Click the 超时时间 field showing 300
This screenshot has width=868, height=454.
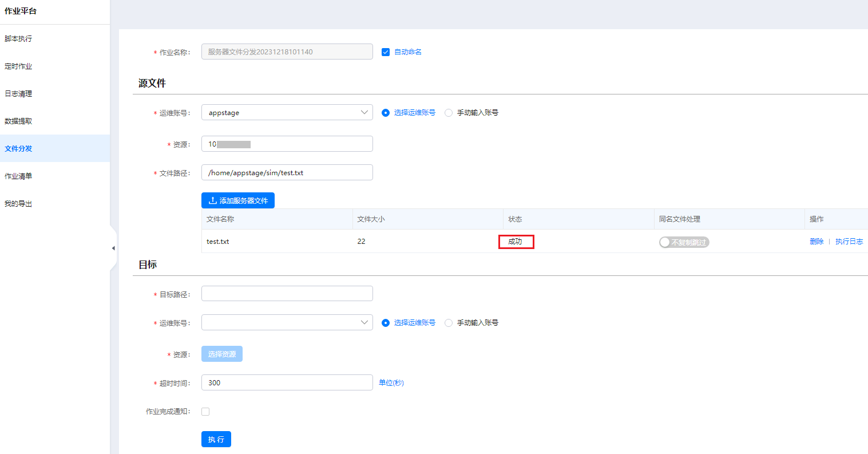pyautogui.click(x=287, y=382)
